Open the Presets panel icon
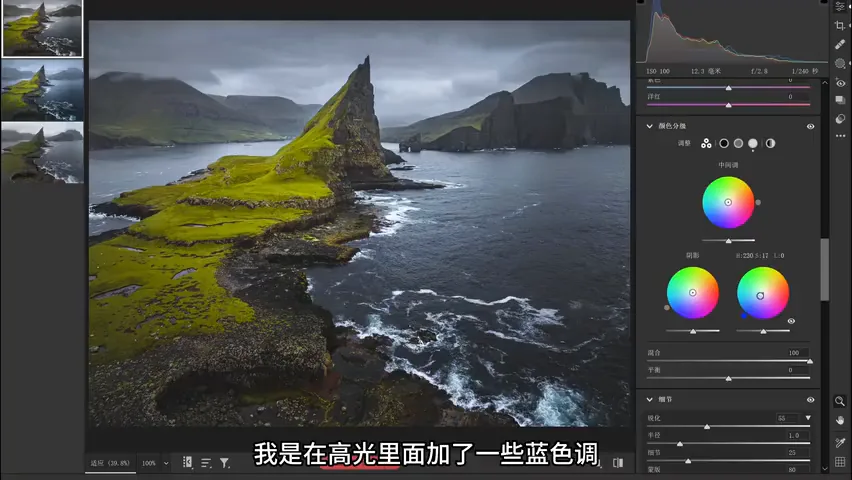Screen dimensions: 852x480 (840, 119)
